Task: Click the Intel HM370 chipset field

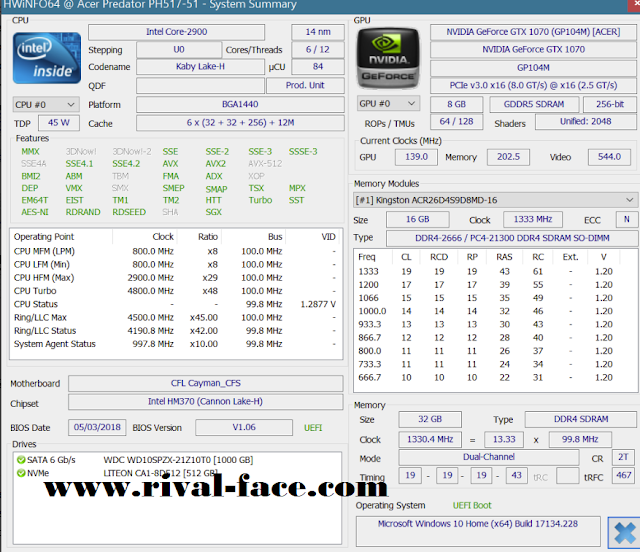Action: tap(206, 402)
